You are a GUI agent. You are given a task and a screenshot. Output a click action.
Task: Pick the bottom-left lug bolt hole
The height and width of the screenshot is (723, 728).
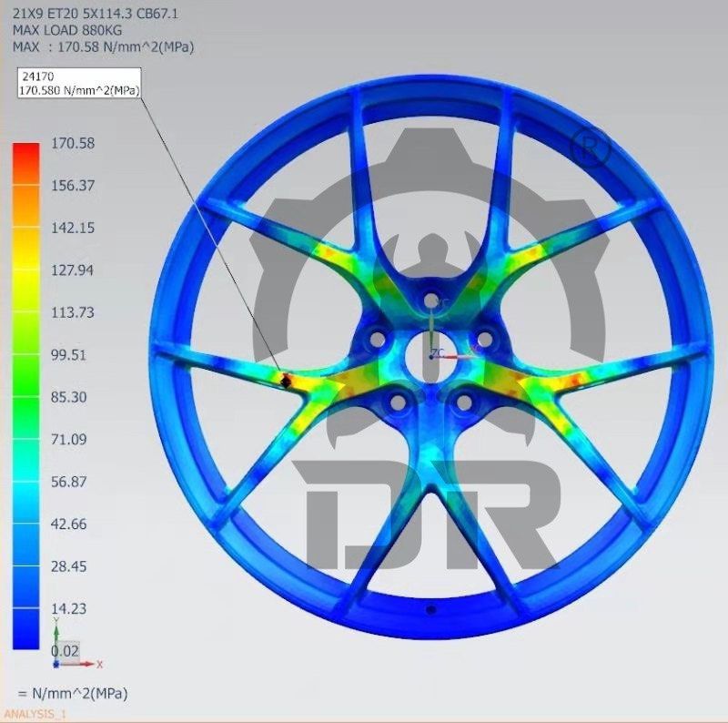click(397, 401)
